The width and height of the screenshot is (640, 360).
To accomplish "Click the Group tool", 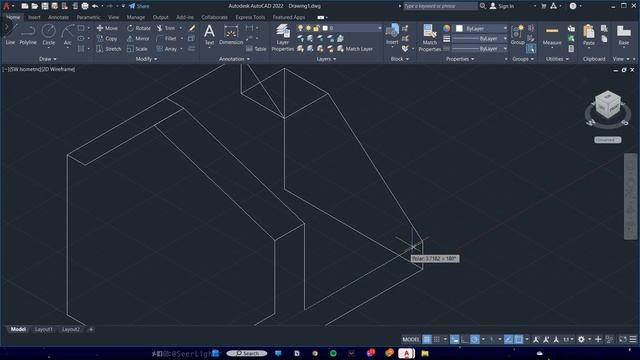I will (518, 34).
